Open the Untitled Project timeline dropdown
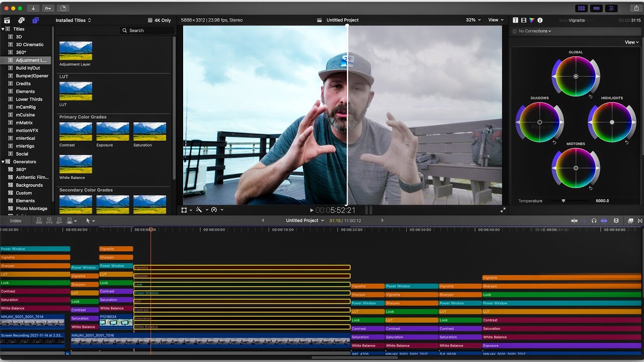Viewport: 644px width, 362px height. pos(305,221)
